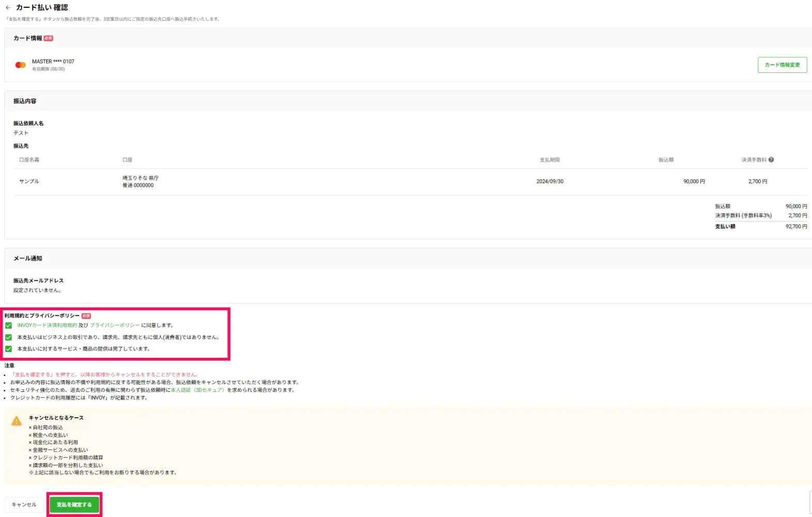
Task: Uncheck the INVOYカード決済利用規約 agreement checkbox
Action: coord(8,326)
